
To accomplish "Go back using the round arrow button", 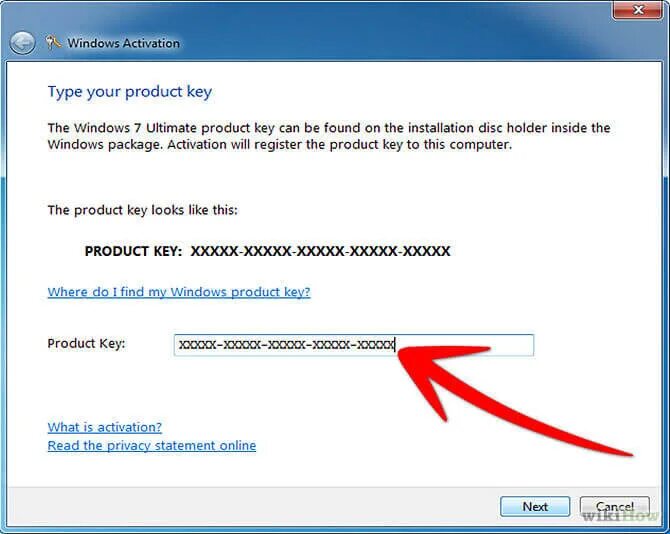I will point(22,43).
